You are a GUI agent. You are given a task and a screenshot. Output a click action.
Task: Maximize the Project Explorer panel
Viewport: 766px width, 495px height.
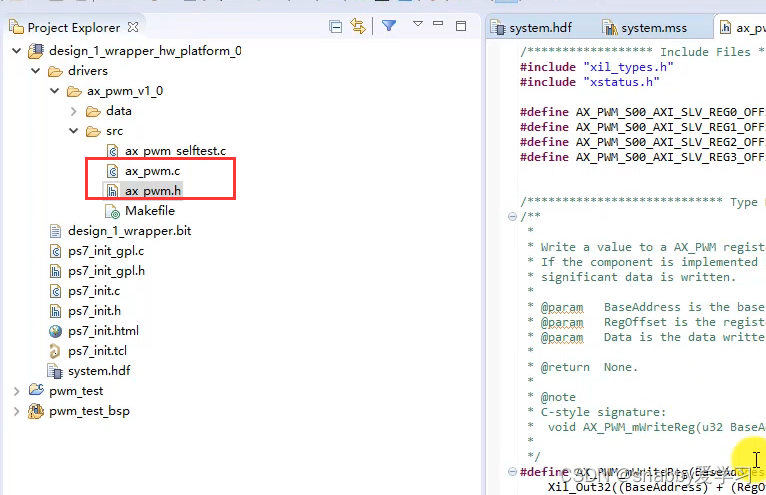pos(461,26)
